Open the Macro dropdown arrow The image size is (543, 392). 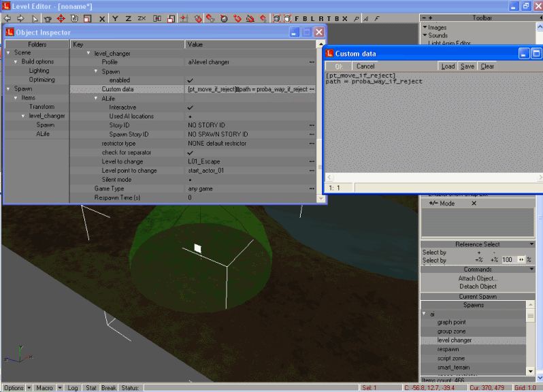click(60, 388)
